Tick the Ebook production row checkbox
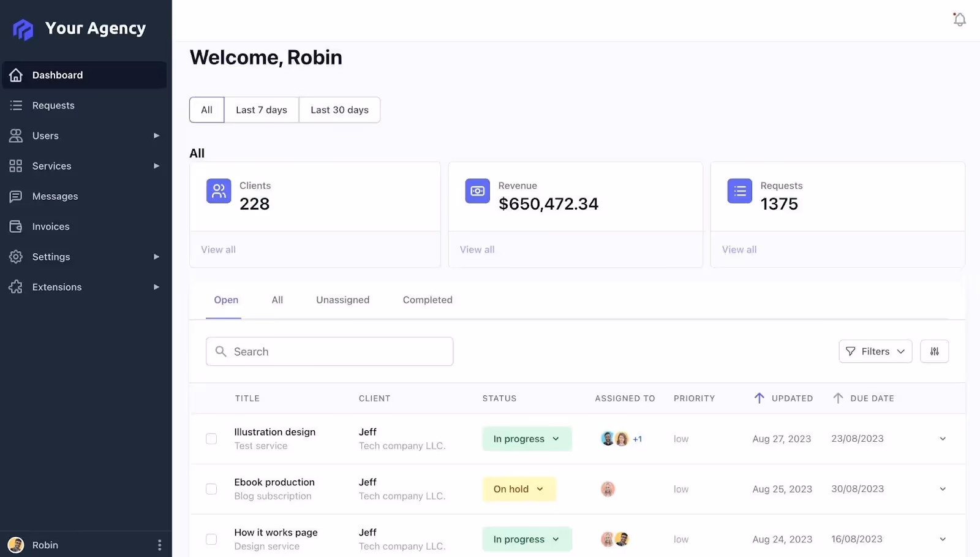This screenshot has width=980, height=557. tap(211, 489)
